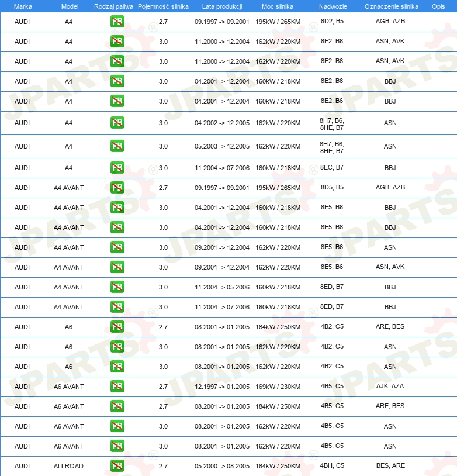Select 'AUDI' in the ALLROAD row

click(22, 466)
